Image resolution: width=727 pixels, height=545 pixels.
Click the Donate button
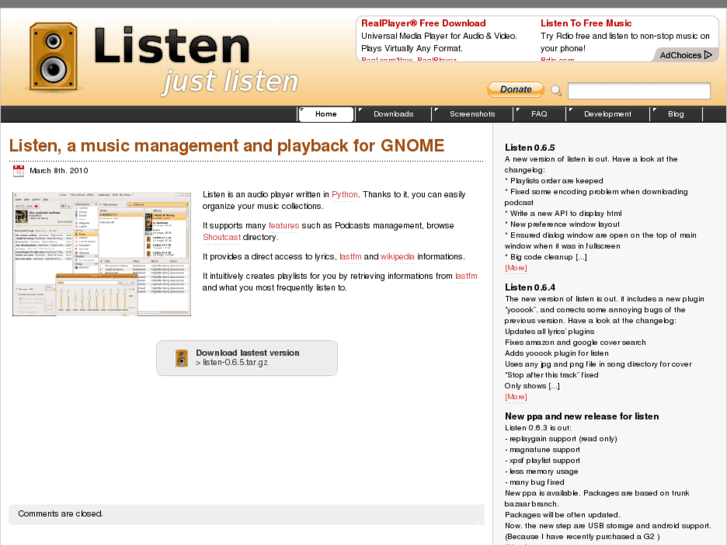516,90
